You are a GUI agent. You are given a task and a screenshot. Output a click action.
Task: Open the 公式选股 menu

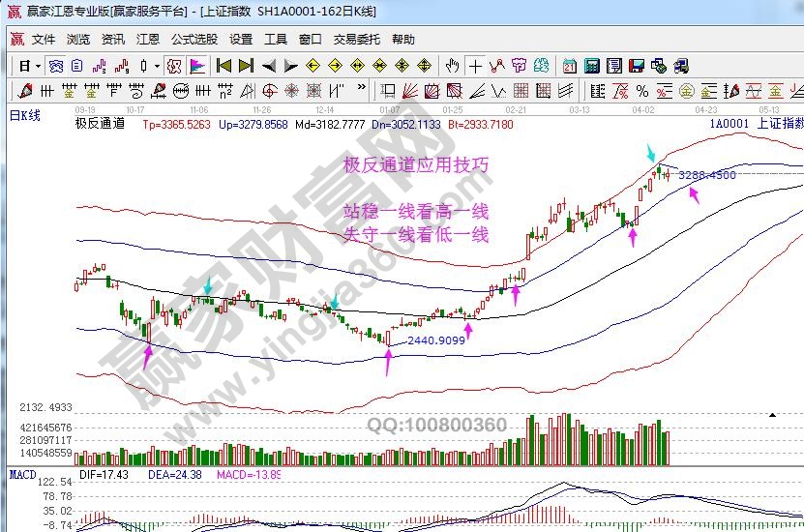194,40
